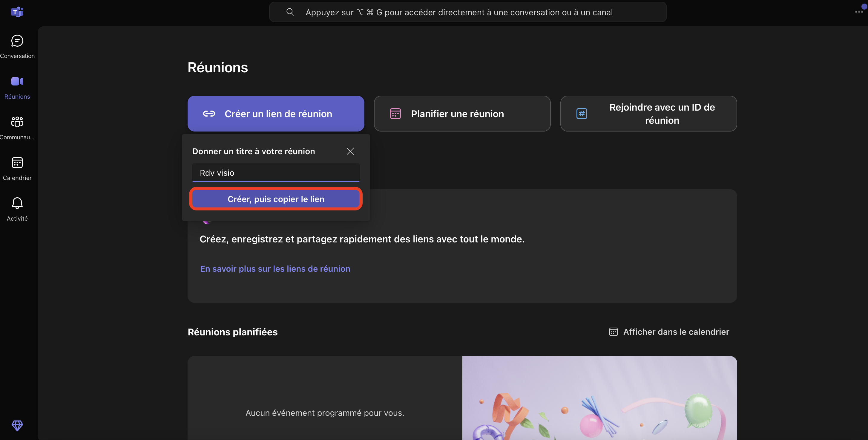
Task: Click Planifier une réunion button
Action: coord(462,114)
